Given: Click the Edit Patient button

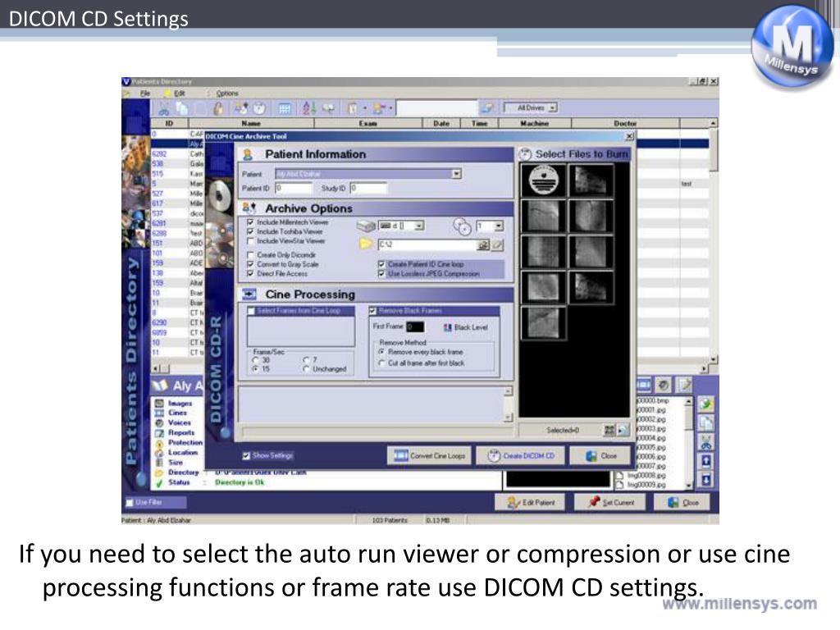Looking at the screenshot, I should pos(531,503).
